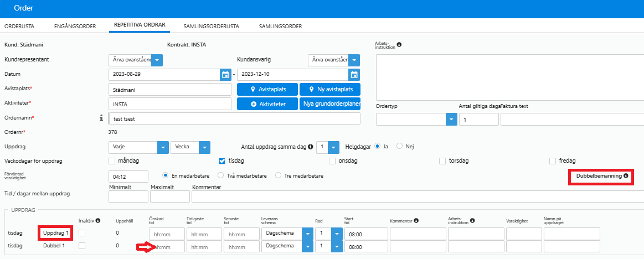Uncheck the tisdag checkbox
The width and height of the screenshot is (644, 259).
(222, 161)
